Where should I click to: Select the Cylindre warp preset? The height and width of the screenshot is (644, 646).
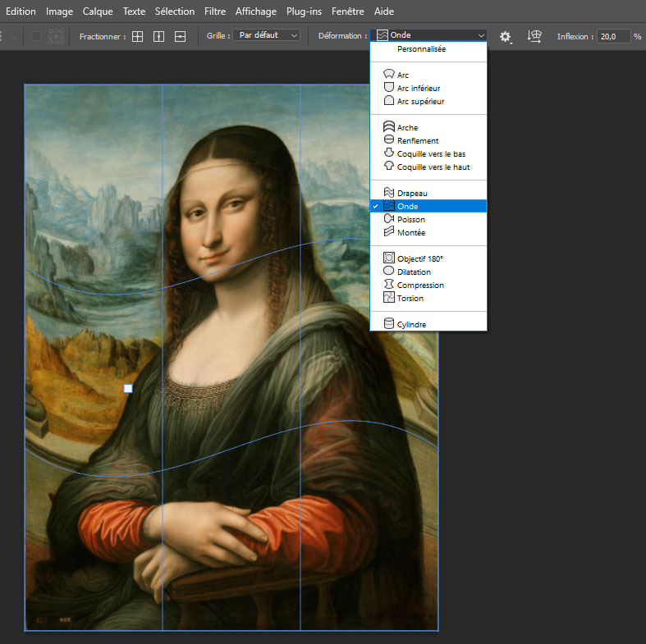tap(428, 324)
